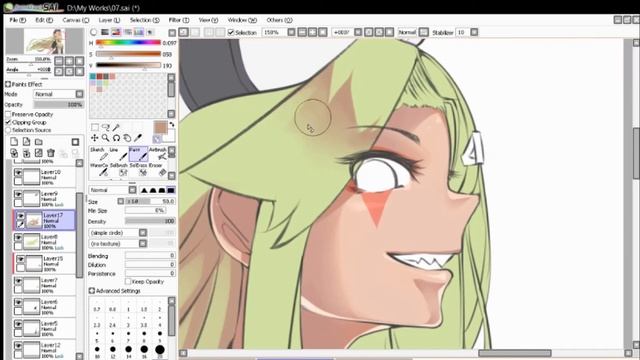The height and width of the screenshot is (360, 640).
Task: Hide Layer9 with its eye icon
Action: click(x=18, y=194)
